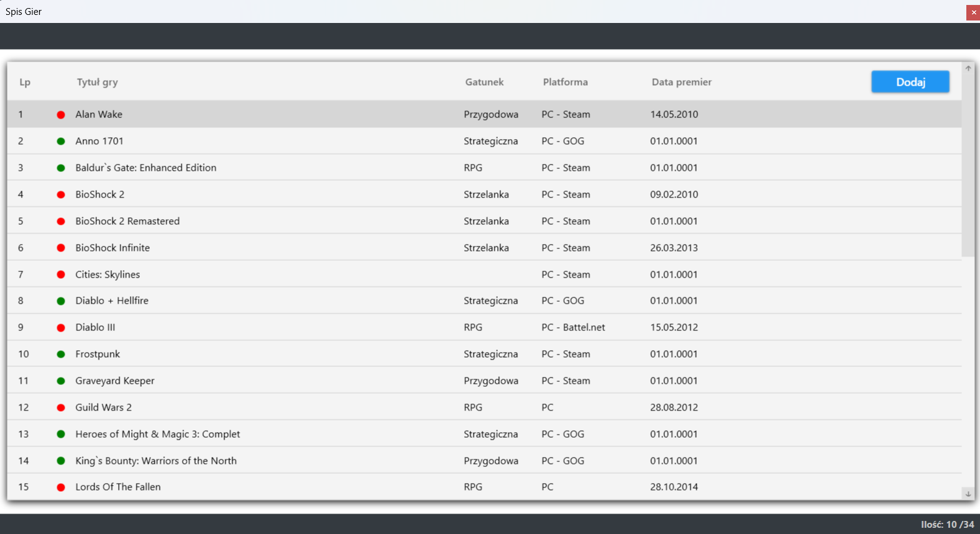
Task: Click the red dot beside Guild Wars 2
Action: (x=61, y=408)
